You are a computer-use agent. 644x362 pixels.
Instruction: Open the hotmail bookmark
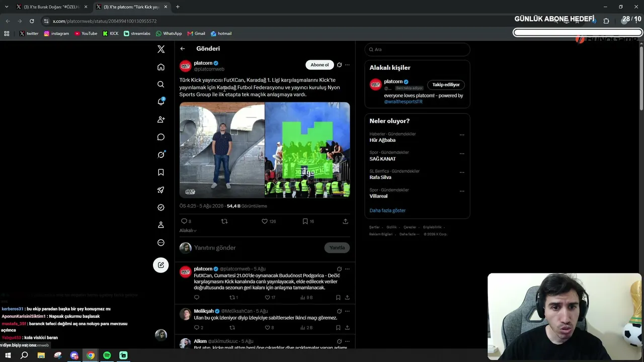click(x=221, y=34)
